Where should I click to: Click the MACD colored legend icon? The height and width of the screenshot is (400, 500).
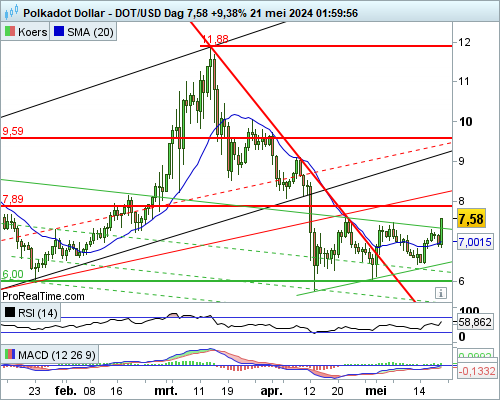coord(10,354)
